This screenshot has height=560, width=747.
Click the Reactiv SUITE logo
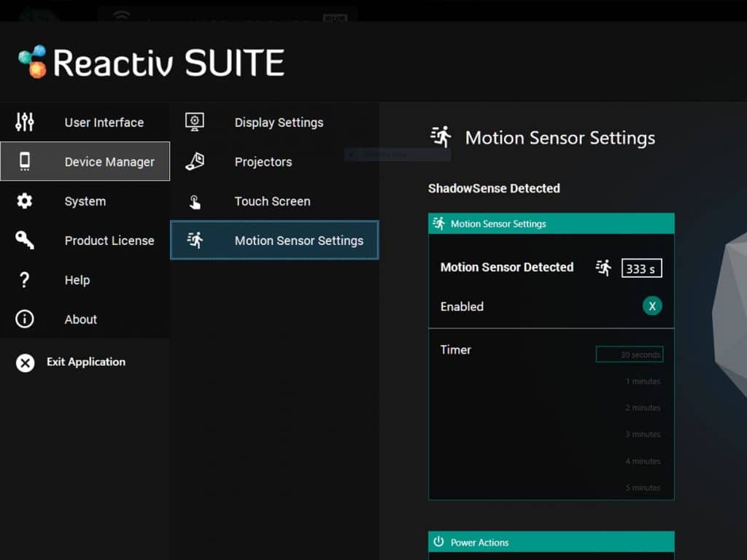(x=152, y=63)
